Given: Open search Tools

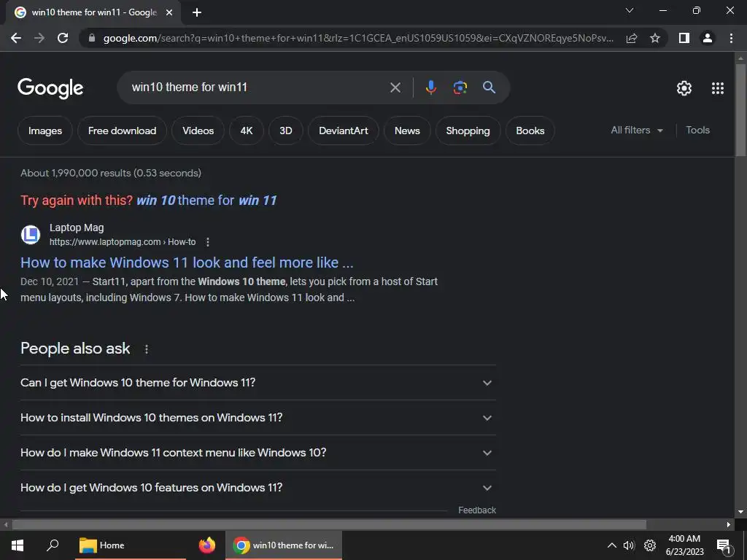Looking at the screenshot, I should coord(697,130).
